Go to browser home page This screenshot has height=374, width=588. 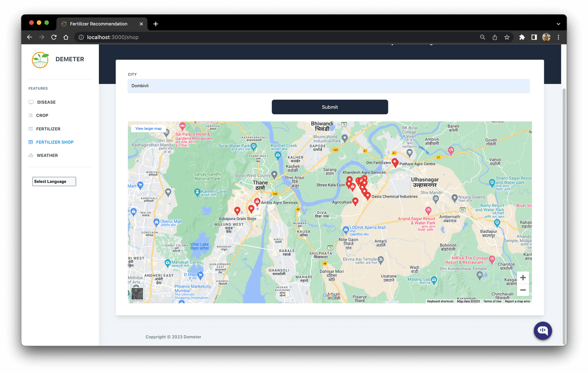[x=66, y=37]
